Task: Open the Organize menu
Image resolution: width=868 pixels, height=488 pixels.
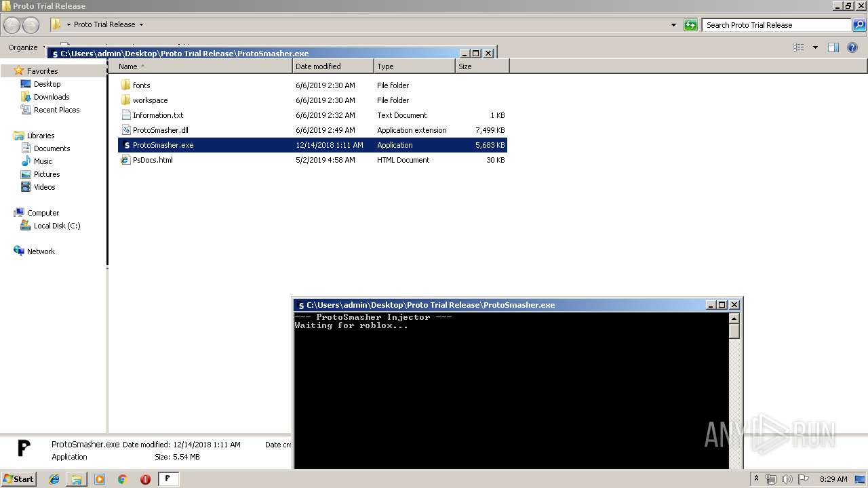Action: tap(26, 47)
